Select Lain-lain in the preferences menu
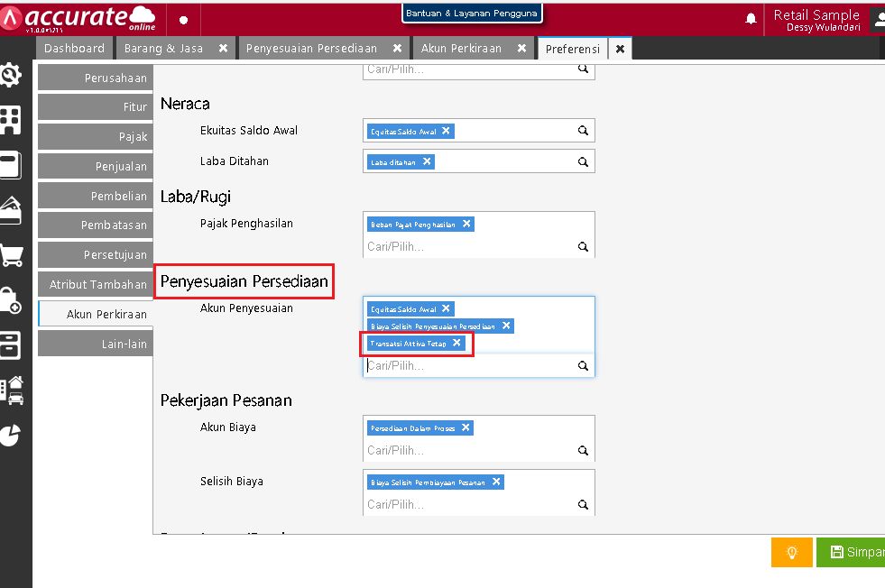The image size is (885, 588). [x=95, y=343]
